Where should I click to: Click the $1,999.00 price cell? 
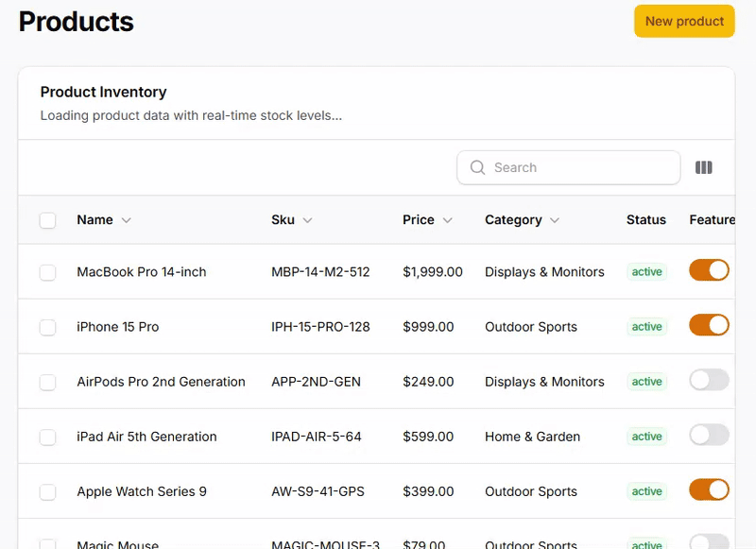click(433, 272)
